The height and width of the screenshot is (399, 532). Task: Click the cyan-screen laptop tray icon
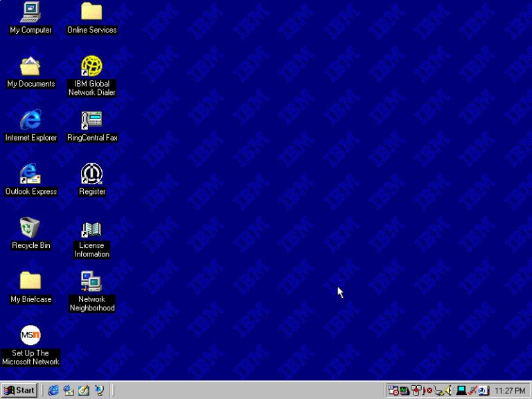[x=461, y=391]
